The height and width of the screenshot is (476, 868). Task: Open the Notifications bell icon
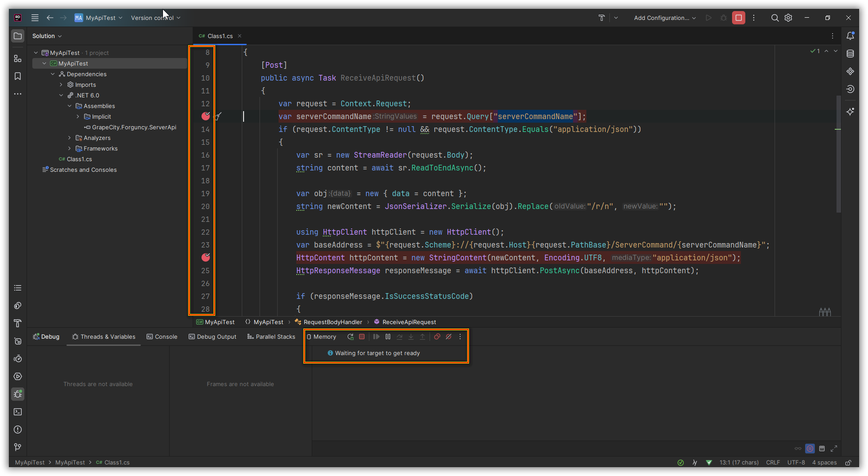tap(850, 36)
